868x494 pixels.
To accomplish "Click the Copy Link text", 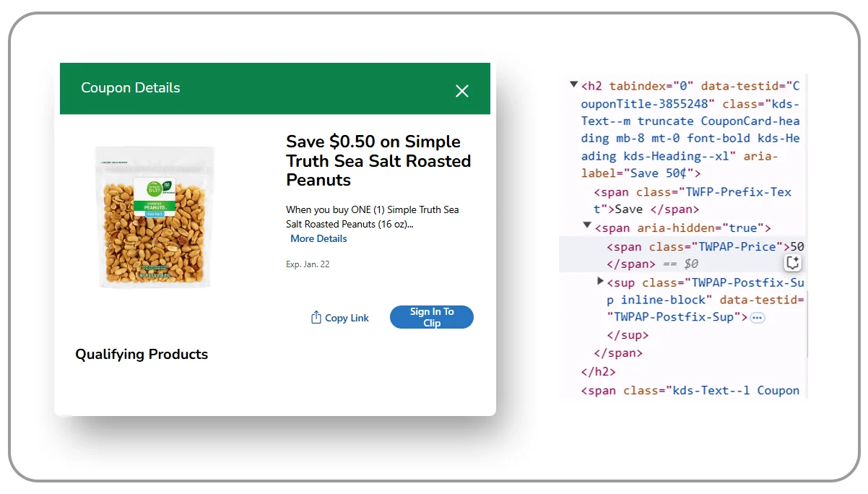I will point(347,318).
